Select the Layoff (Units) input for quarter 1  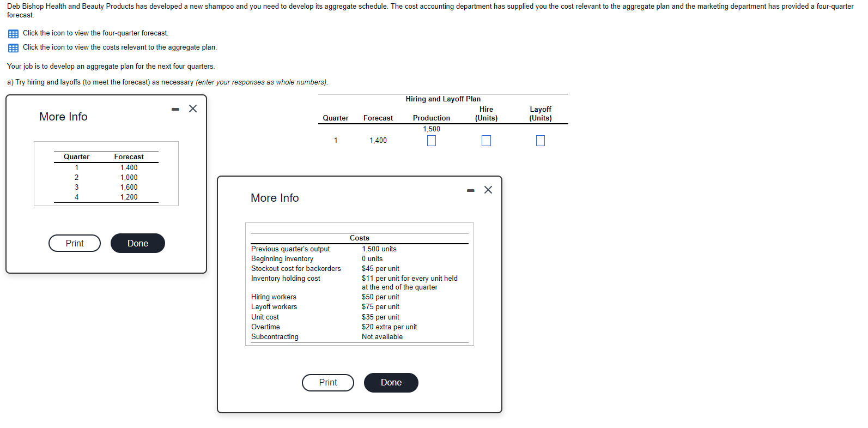click(541, 141)
